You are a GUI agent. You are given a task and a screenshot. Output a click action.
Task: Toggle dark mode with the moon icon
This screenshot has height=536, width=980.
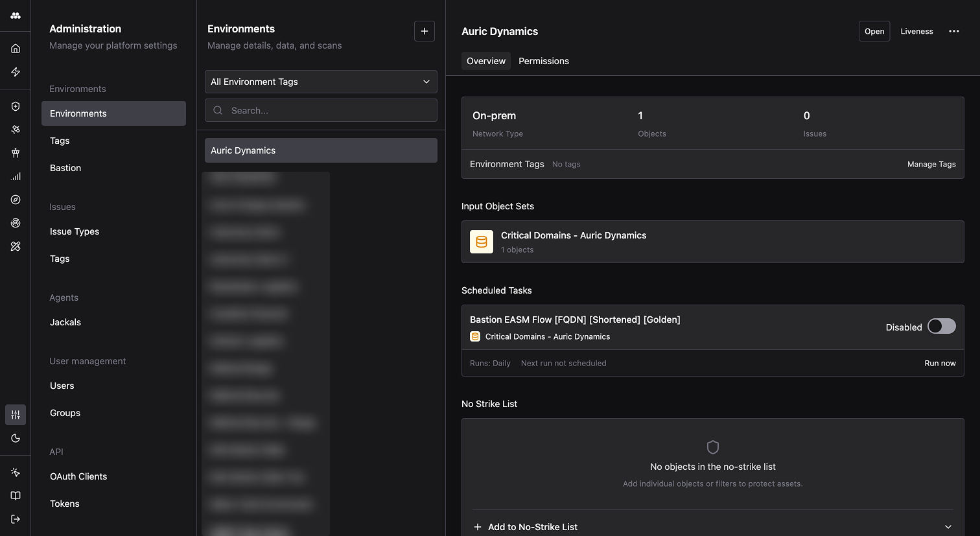pyautogui.click(x=16, y=438)
